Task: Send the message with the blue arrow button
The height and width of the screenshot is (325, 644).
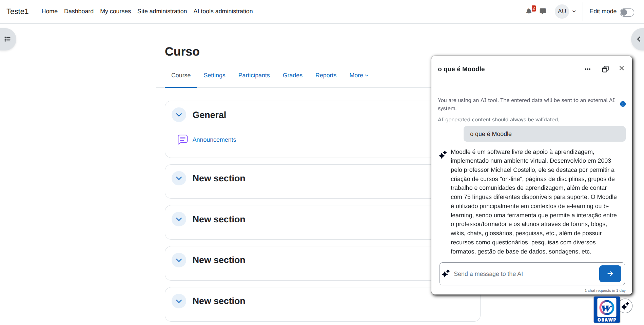Action: (x=610, y=274)
